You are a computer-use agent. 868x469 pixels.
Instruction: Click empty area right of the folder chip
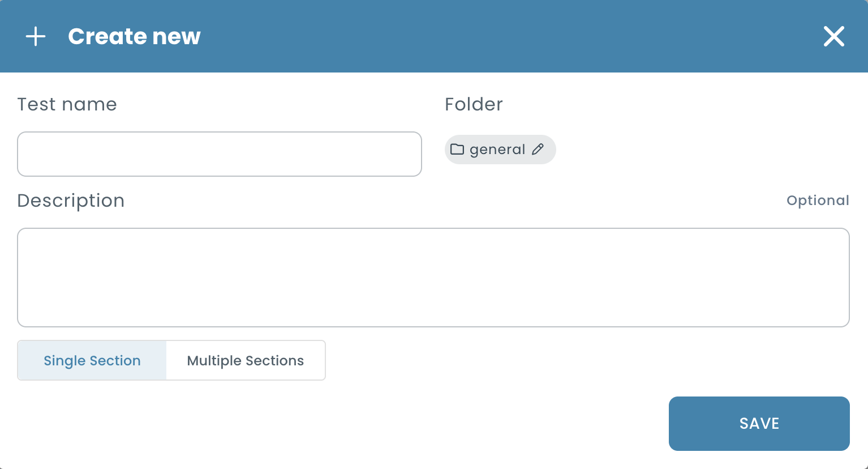click(x=702, y=150)
